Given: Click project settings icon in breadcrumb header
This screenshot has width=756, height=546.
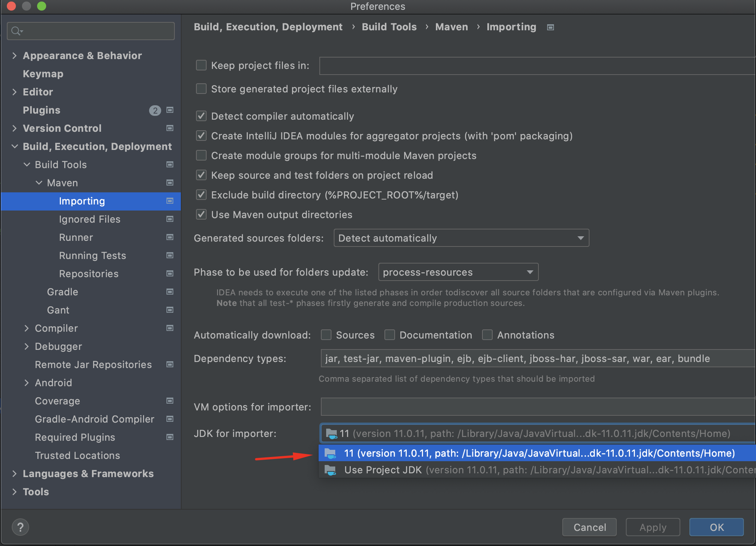Looking at the screenshot, I should point(551,27).
